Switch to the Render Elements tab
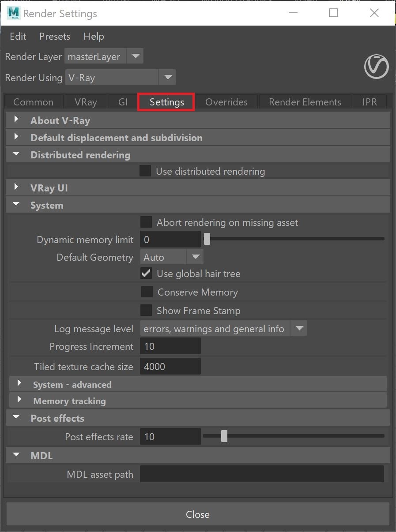 pyautogui.click(x=305, y=102)
